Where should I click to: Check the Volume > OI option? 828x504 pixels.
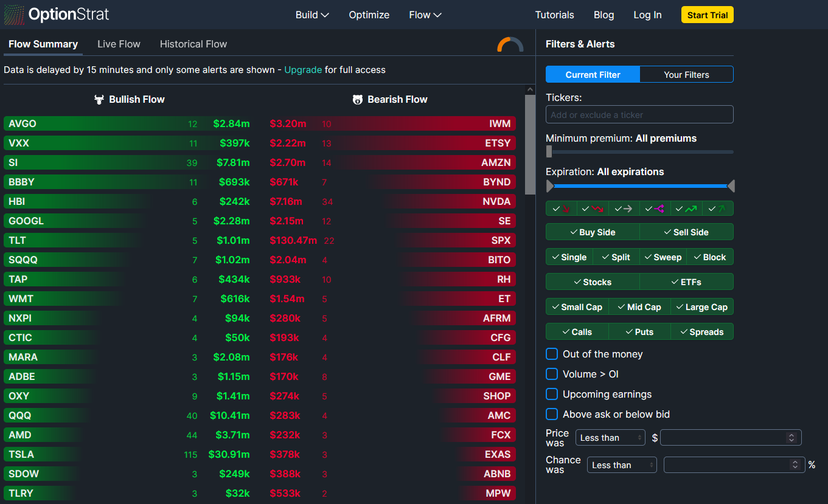[552, 374]
